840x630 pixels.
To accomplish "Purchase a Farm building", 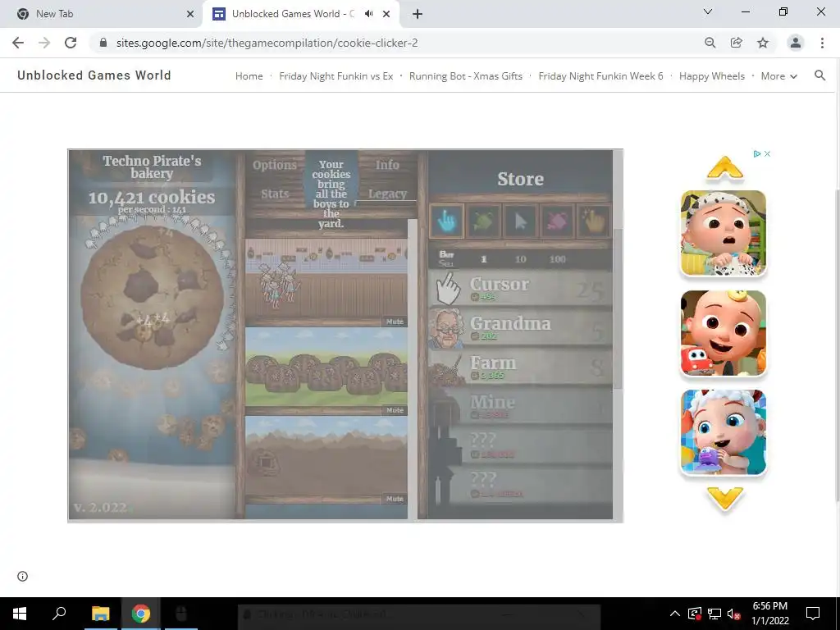I will tap(521, 367).
